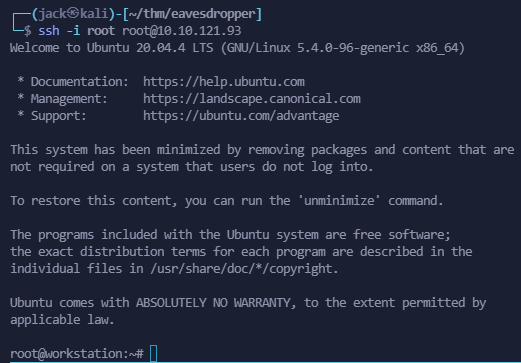The height and width of the screenshot is (363, 521).
Task: Click the 'unminimize' command text
Action: pyautogui.click(x=339, y=201)
